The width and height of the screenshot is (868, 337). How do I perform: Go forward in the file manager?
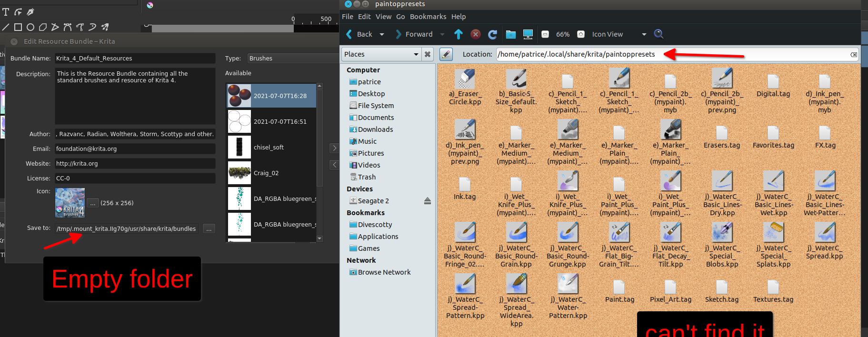[x=414, y=34]
